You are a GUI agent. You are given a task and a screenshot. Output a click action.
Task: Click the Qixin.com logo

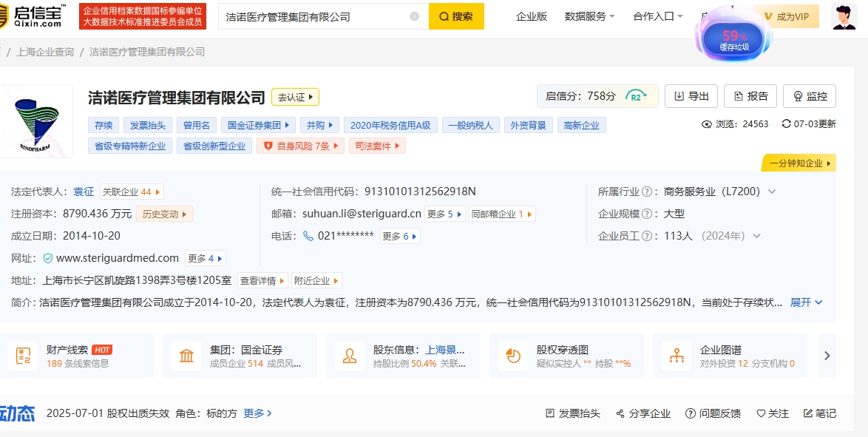click(33, 16)
